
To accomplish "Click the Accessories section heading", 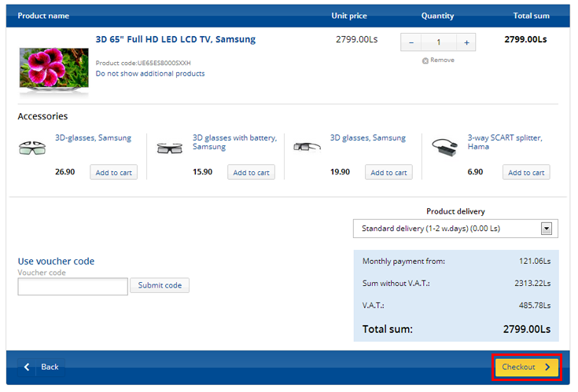I will (42, 116).
